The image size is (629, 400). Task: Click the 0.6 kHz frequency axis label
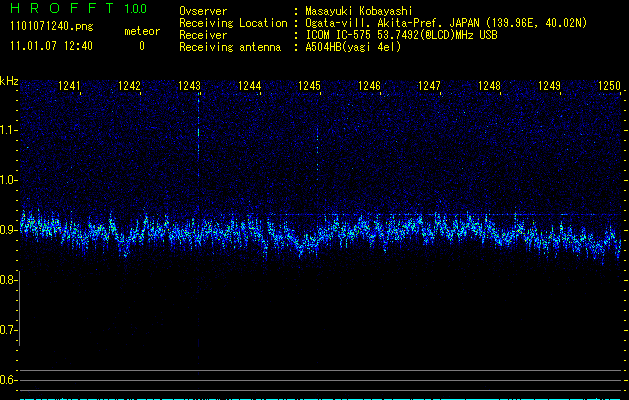coord(9,380)
